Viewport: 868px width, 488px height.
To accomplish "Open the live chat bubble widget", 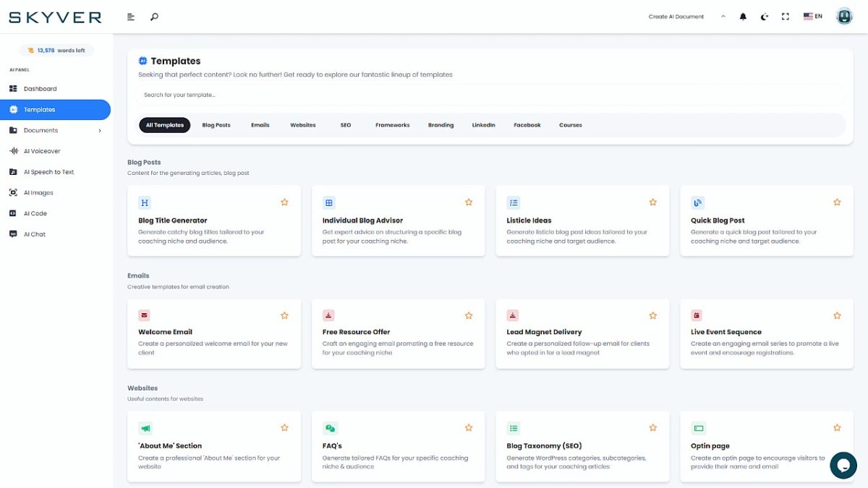I will point(843,466).
